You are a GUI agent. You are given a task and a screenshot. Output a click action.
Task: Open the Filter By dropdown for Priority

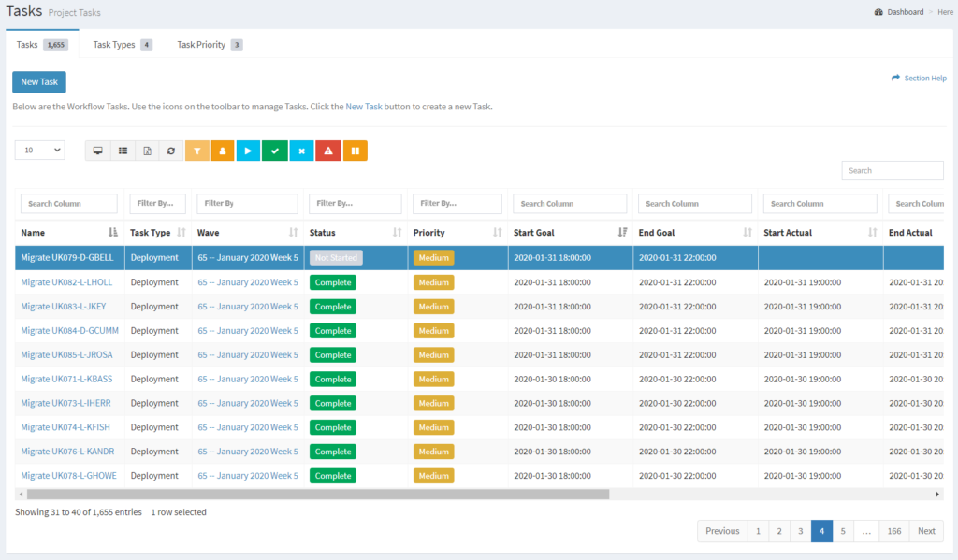point(457,203)
